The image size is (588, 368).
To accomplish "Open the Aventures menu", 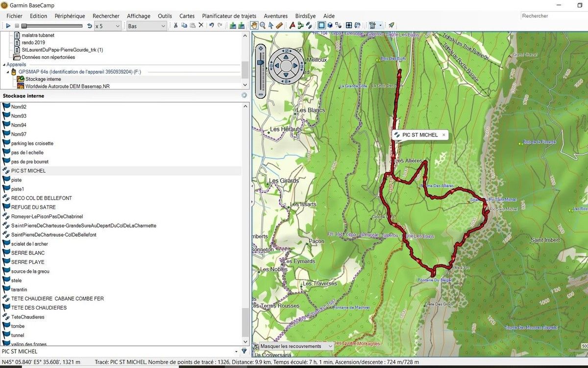I will coord(276,16).
